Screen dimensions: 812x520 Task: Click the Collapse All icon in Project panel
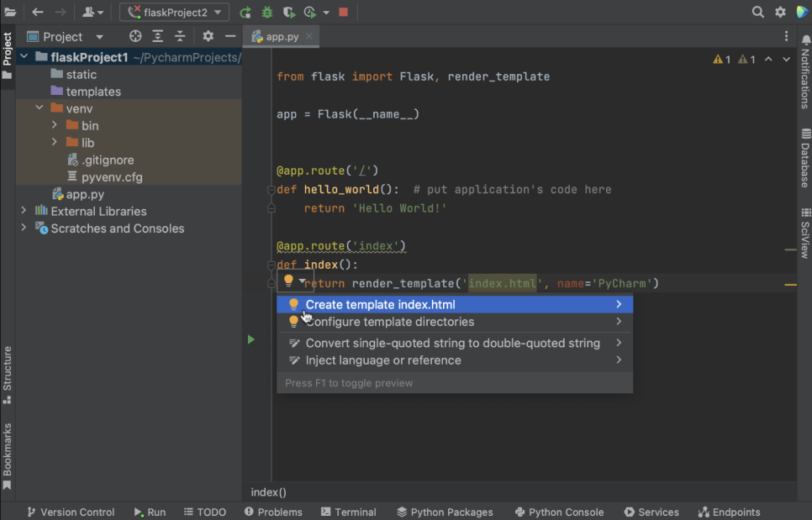(180, 36)
